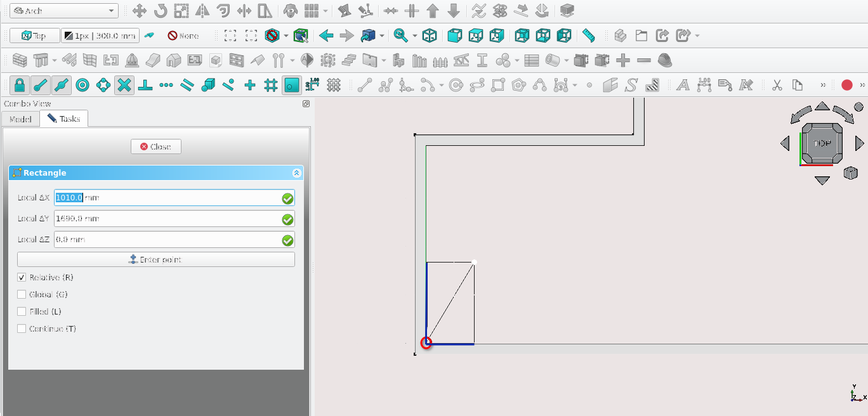Select the snap perpendicular icon
Viewport: 868px width, 416px height.
pos(145,85)
